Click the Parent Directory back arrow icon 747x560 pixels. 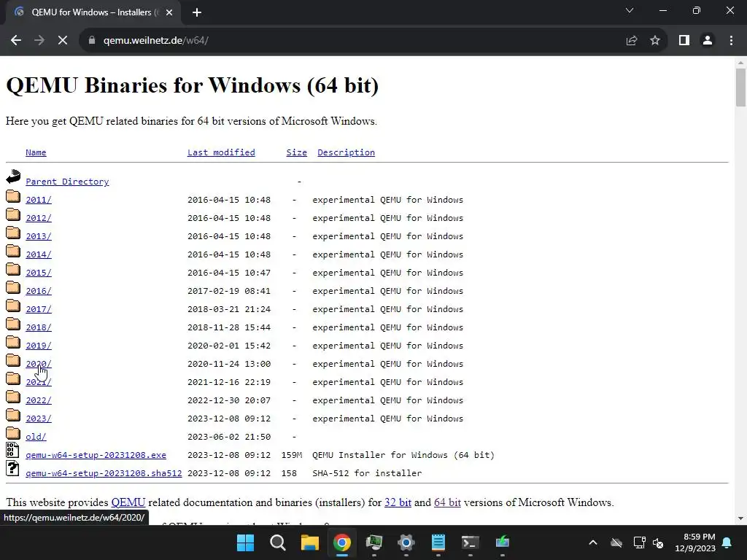(13, 176)
